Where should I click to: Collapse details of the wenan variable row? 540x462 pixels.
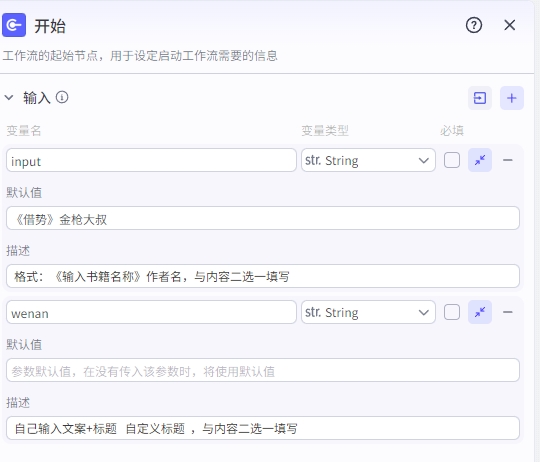480,312
